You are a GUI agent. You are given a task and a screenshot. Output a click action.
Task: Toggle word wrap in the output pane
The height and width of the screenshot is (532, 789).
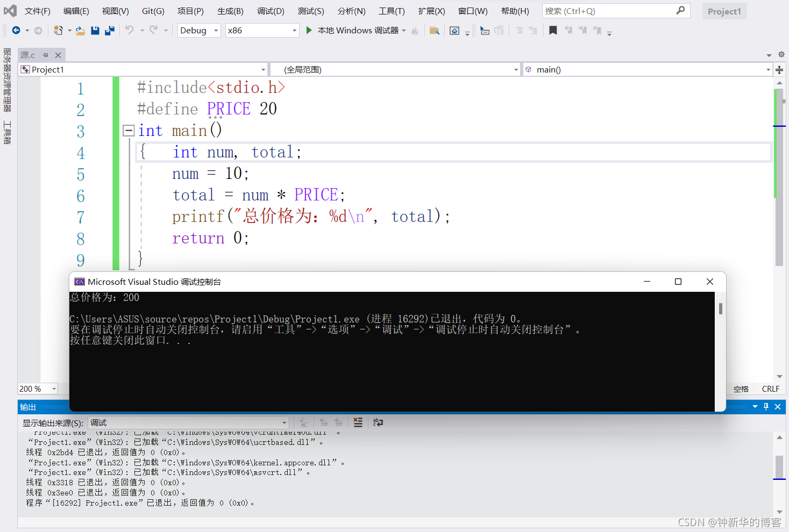point(378,422)
